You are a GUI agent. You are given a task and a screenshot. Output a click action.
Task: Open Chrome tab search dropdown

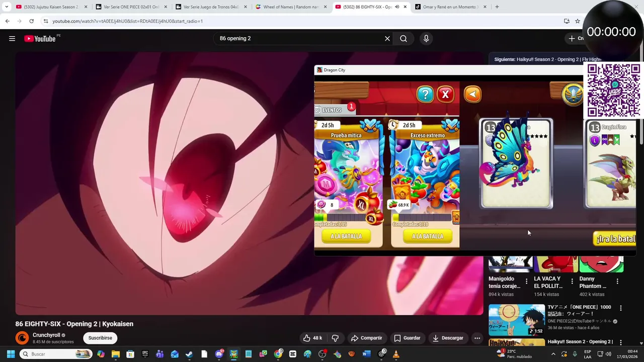[x=7, y=7]
